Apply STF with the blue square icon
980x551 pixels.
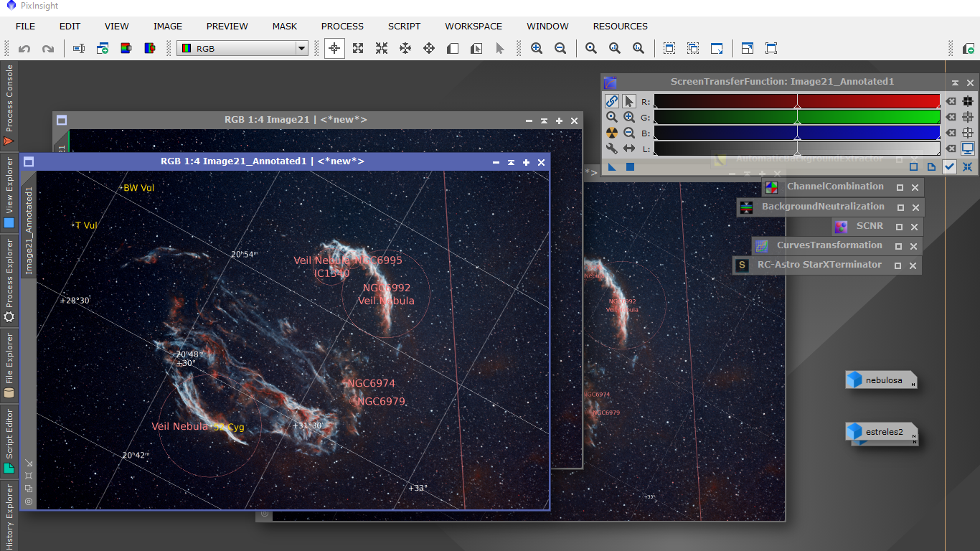click(630, 166)
